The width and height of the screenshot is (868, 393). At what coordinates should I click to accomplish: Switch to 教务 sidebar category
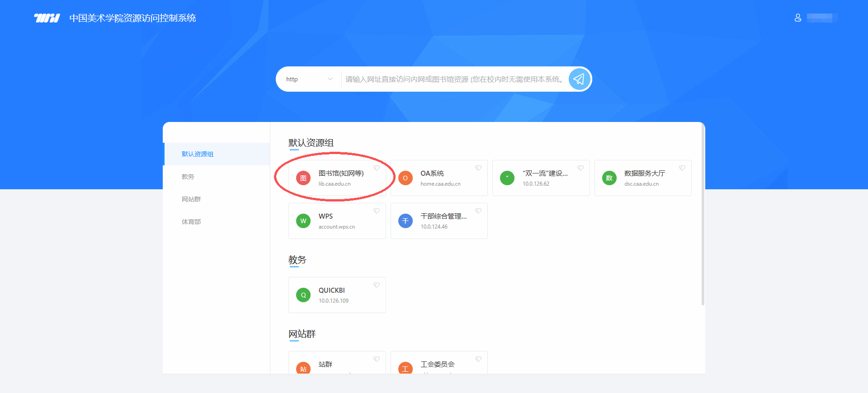tap(188, 177)
